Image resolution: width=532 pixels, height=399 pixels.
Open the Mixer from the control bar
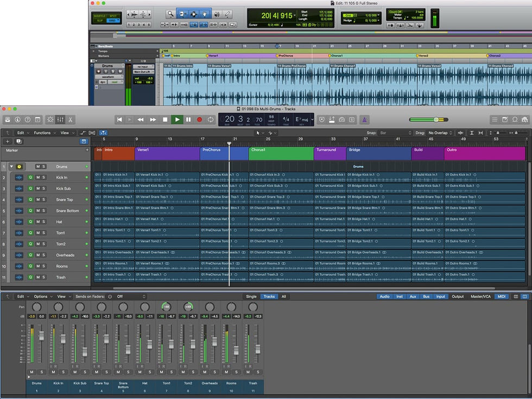[60, 119]
